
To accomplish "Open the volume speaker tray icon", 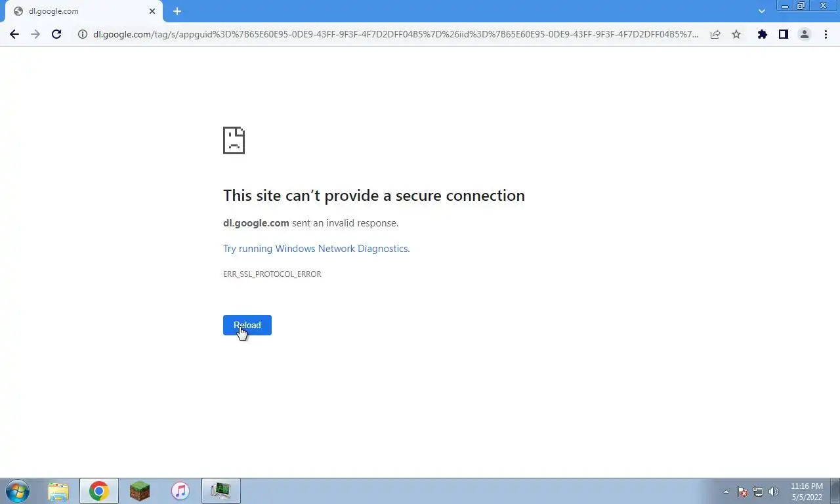I will 774,492.
